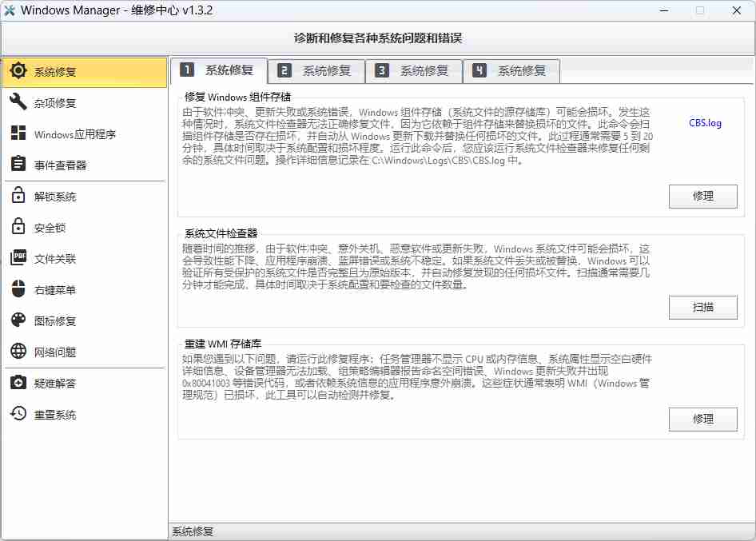Click 修理 to rebuild WMI storage
This screenshot has width=756, height=541.
(x=702, y=420)
